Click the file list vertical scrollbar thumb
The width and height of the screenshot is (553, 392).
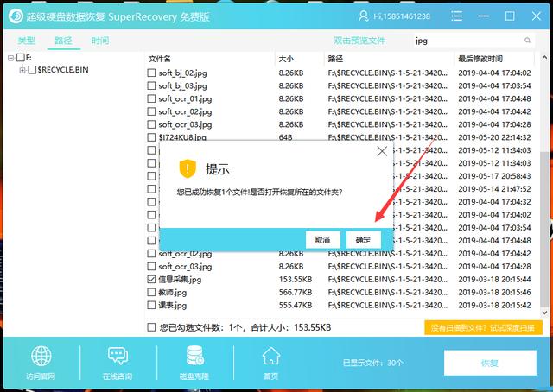coord(544,229)
